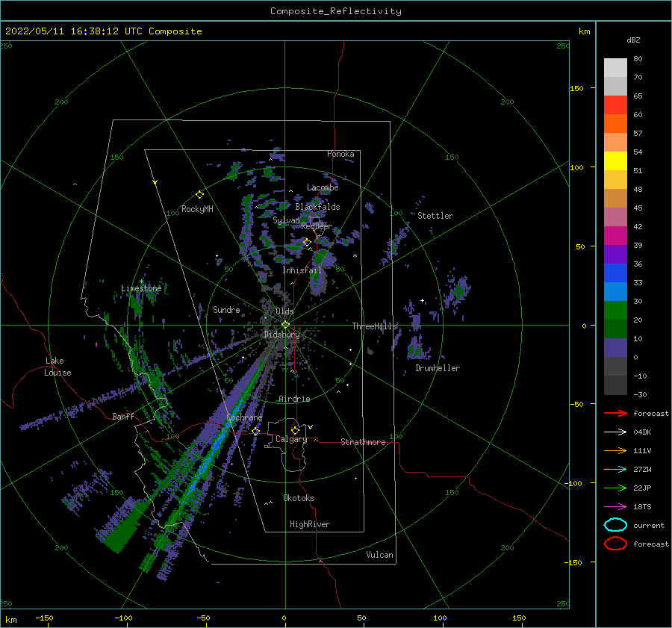Click the Banff label
This screenshot has height=628, width=672.
[123, 417]
